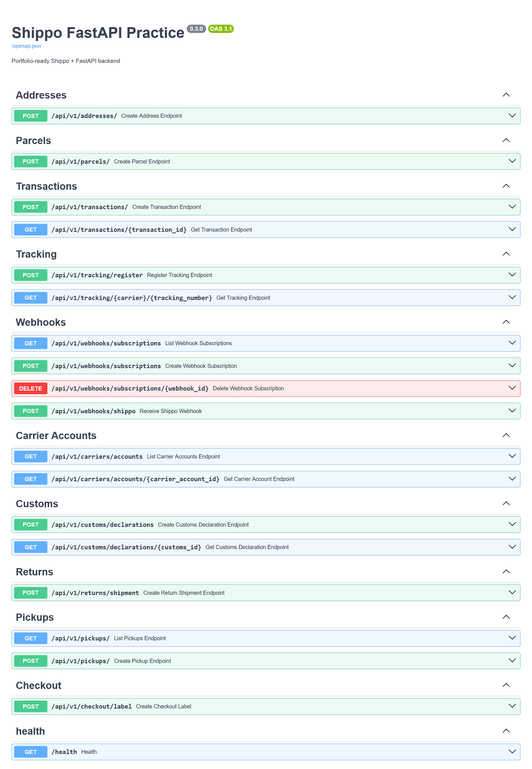Click GET badge for transactions/{transaction_id}
Image resolution: width=532 pixels, height=769 pixels.
click(x=31, y=230)
